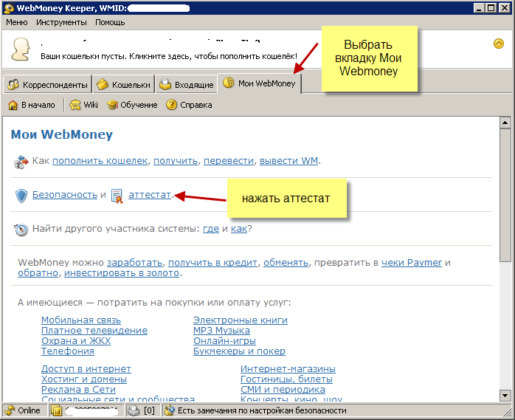Open the вывести WM link

(x=288, y=161)
